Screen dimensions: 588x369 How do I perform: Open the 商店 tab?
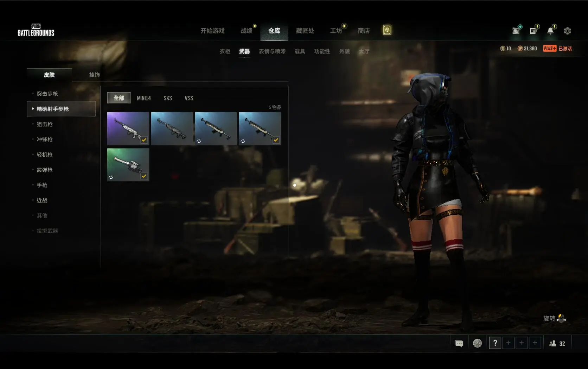pos(364,31)
